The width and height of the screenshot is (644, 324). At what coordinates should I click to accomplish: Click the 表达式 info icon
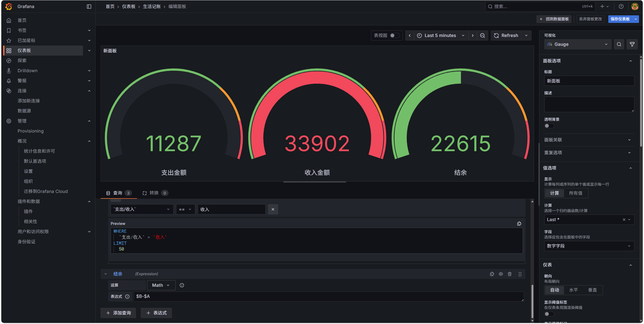[x=127, y=297]
